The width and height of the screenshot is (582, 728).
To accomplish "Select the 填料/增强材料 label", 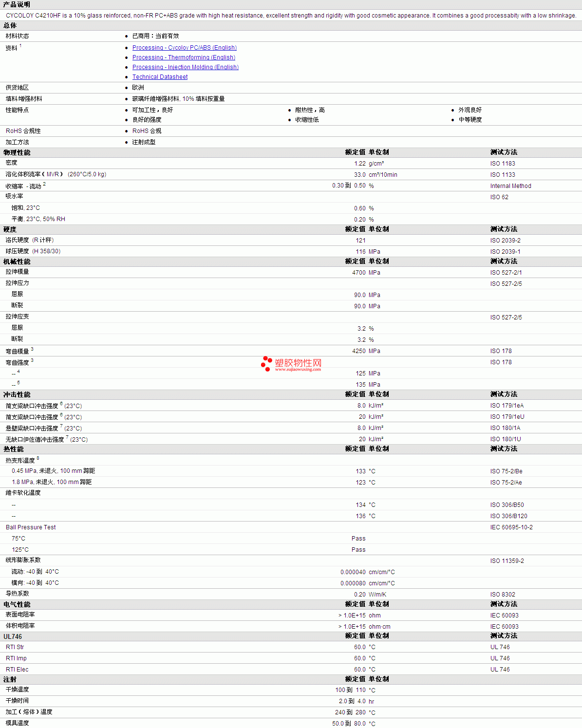I will tap(24, 99).
